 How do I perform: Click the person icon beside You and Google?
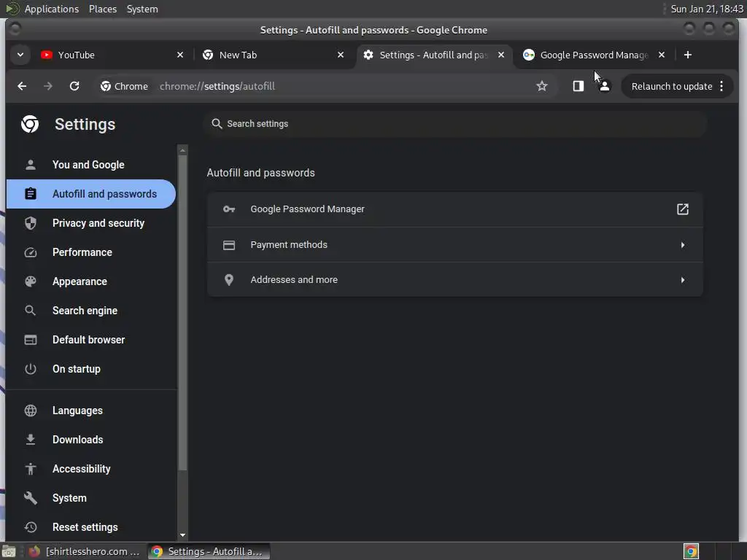tap(31, 165)
